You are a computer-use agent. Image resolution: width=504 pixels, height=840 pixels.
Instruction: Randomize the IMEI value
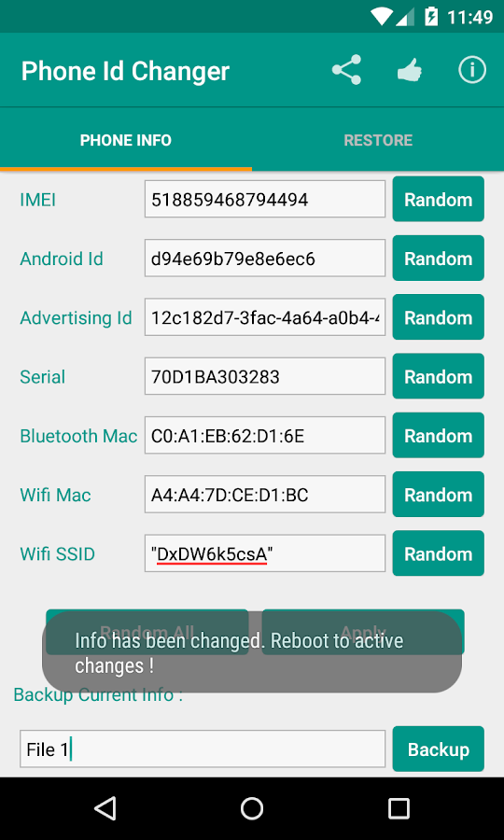point(438,200)
